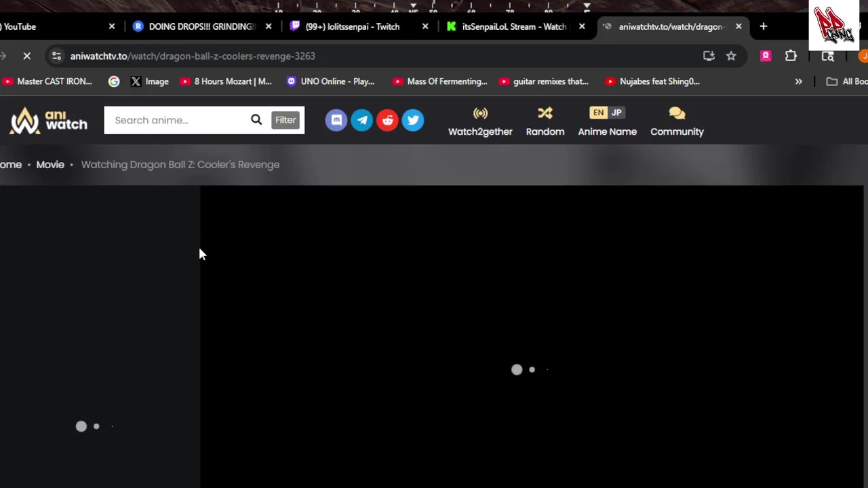The height and width of the screenshot is (488, 868).
Task: Open Mass Of Fermenting bookmark
Action: coord(440,81)
